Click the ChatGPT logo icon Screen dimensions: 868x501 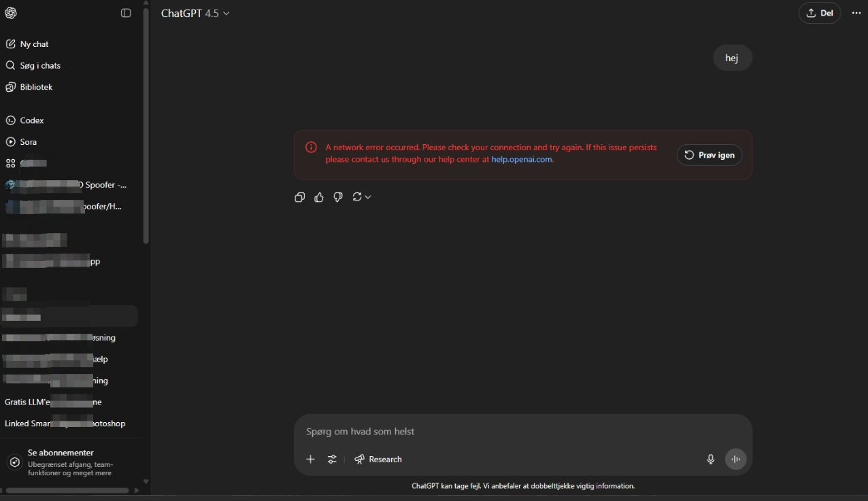11,13
